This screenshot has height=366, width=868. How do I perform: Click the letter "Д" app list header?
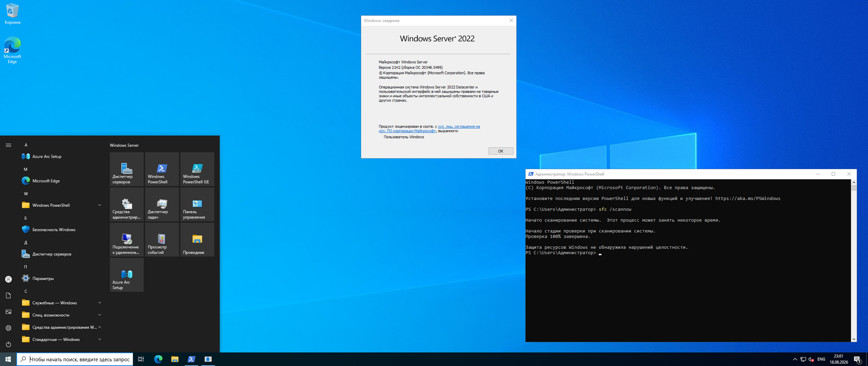(x=26, y=242)
